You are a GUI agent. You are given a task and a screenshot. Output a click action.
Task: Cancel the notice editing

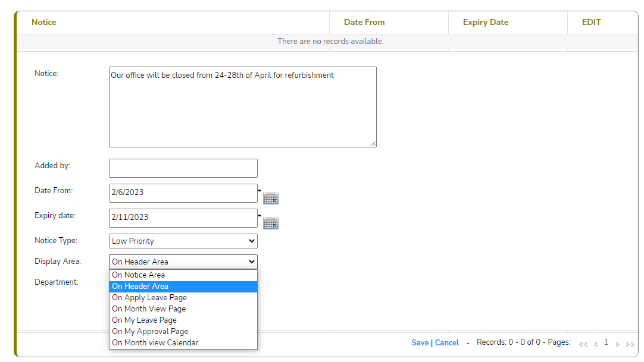point(447,343)
